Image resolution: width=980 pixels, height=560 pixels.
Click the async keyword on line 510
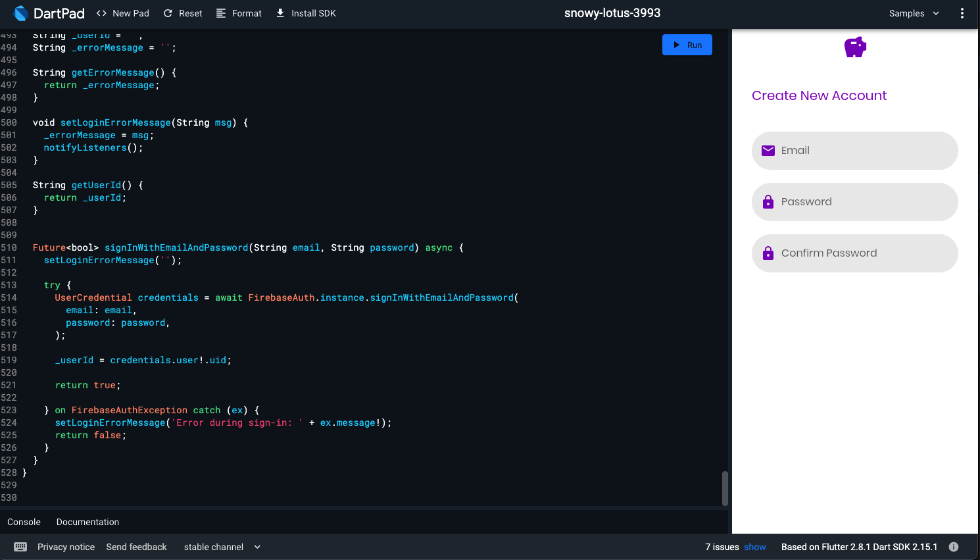click(x=439, y=247)
